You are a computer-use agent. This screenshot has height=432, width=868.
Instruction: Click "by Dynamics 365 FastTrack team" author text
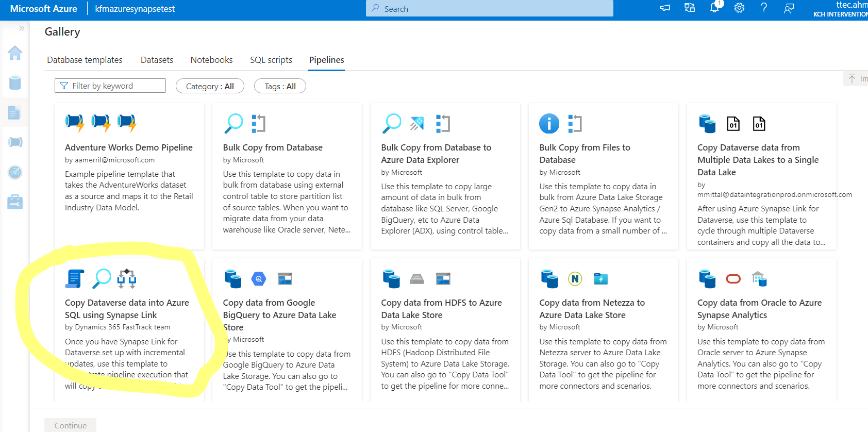118,327
